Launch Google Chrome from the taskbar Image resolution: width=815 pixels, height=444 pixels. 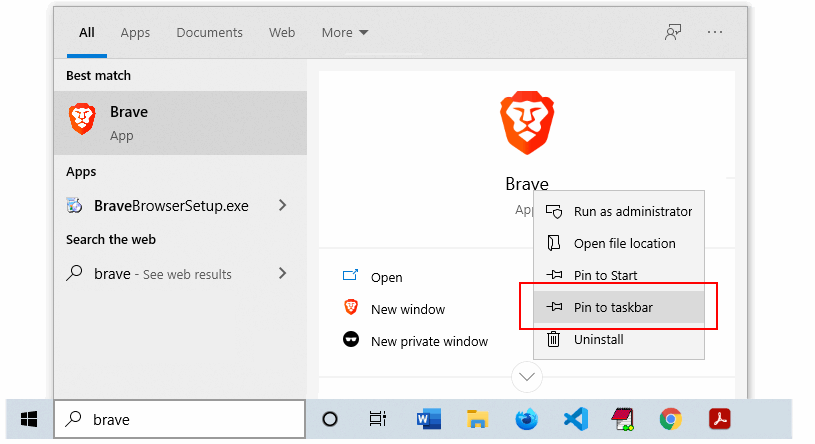[671, 419]
